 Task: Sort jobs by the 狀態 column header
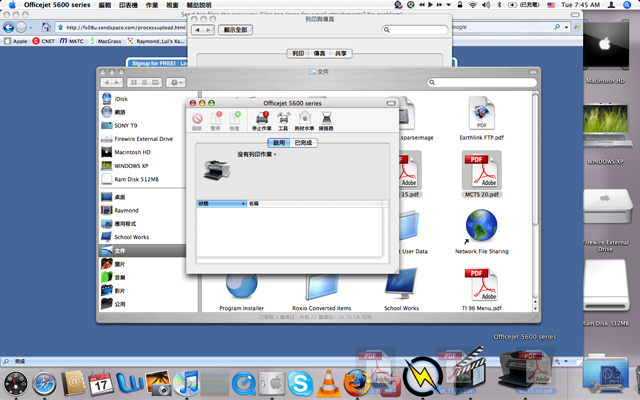coord(222,203)
